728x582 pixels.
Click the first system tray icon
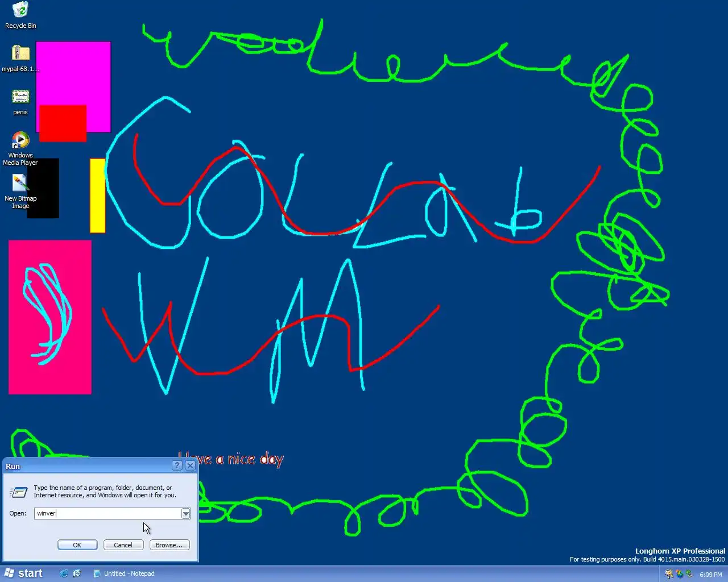(669, 574)
